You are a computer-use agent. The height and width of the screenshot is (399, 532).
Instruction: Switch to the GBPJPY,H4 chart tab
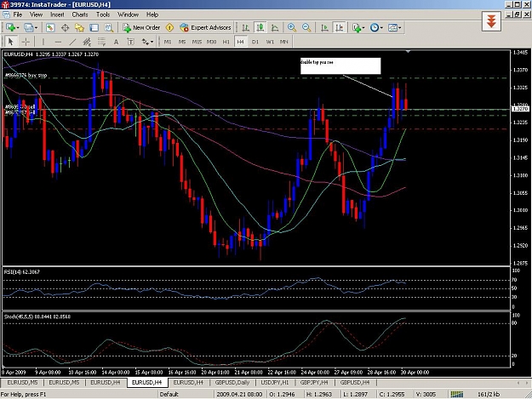coord(314,382)
